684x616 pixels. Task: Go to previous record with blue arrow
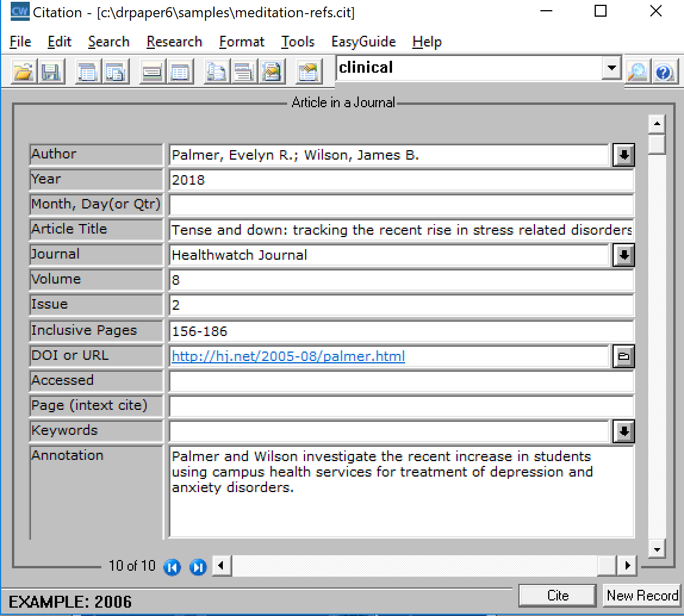coord(172,567)
